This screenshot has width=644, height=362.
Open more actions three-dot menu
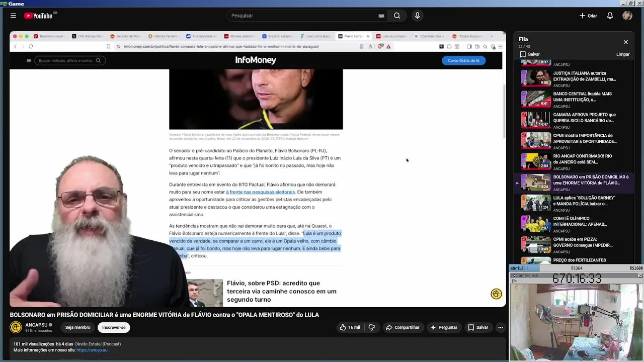(x=501, y=327)
